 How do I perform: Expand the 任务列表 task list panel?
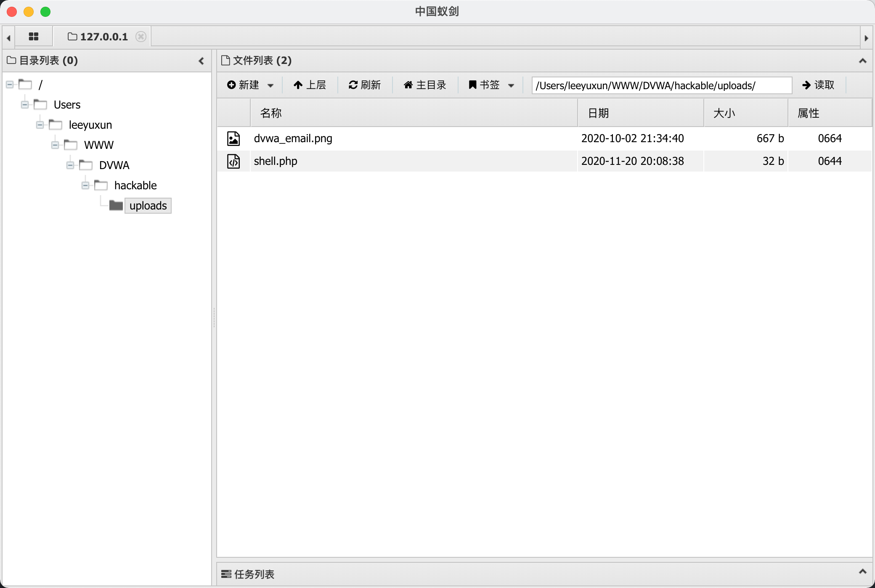862,572
